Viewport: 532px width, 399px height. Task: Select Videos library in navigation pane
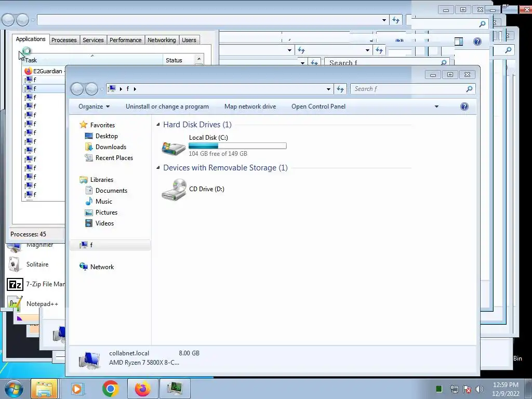click(x=99, y=223)
